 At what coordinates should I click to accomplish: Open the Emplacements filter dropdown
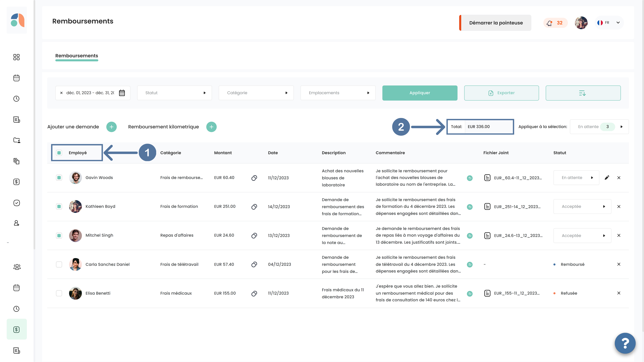pos(338,93)
